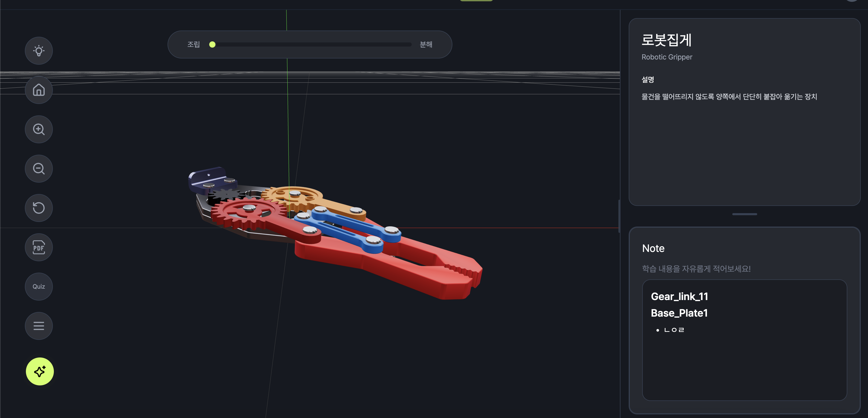Export using the PDF icon
The image size is (868, 418).
[x=39, y=247]
